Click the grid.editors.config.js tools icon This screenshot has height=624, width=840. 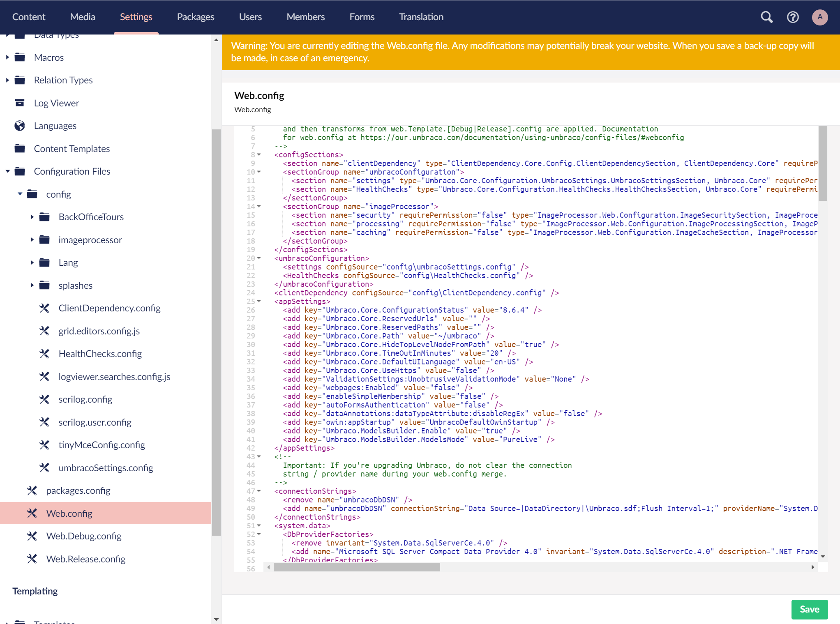click(44, 331)
